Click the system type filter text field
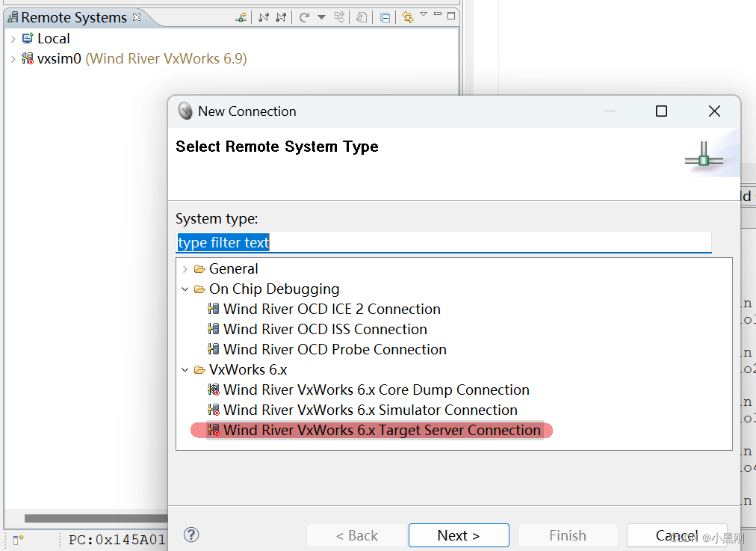This screenshot has width=756, height=551. pyautogui.click(x=444, y=242)
